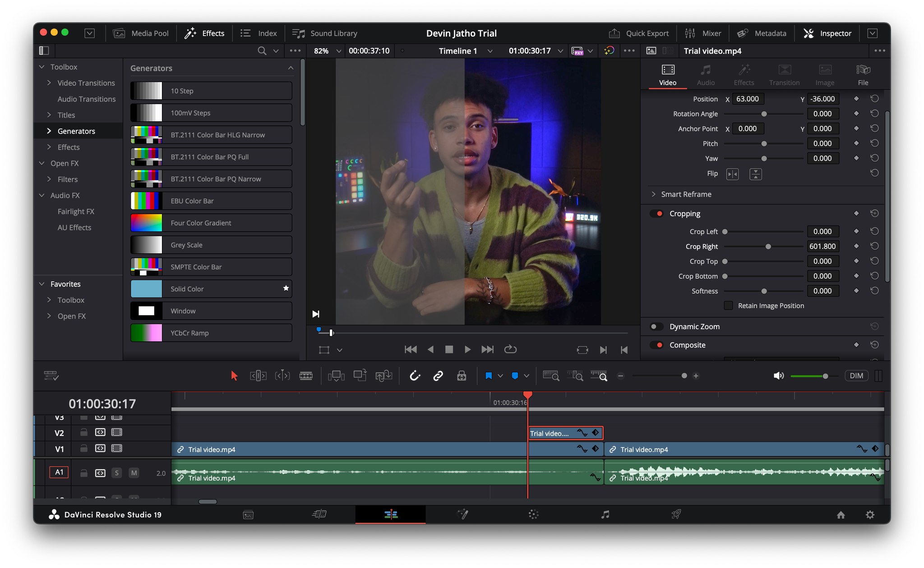The height and width of the screenshot is (568, 924).
Task: Add a blue flag to clip
Action: 489,376
